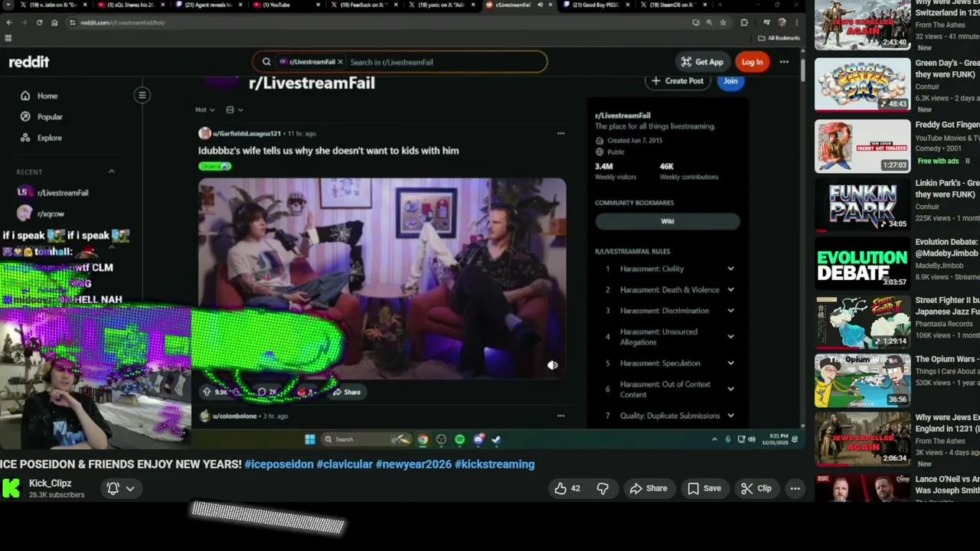Image resolution: width=980 pixels, height=551 pixels.
Task: Save the video to a playlist
Action: pyautogui.click(x=704, y=488)
